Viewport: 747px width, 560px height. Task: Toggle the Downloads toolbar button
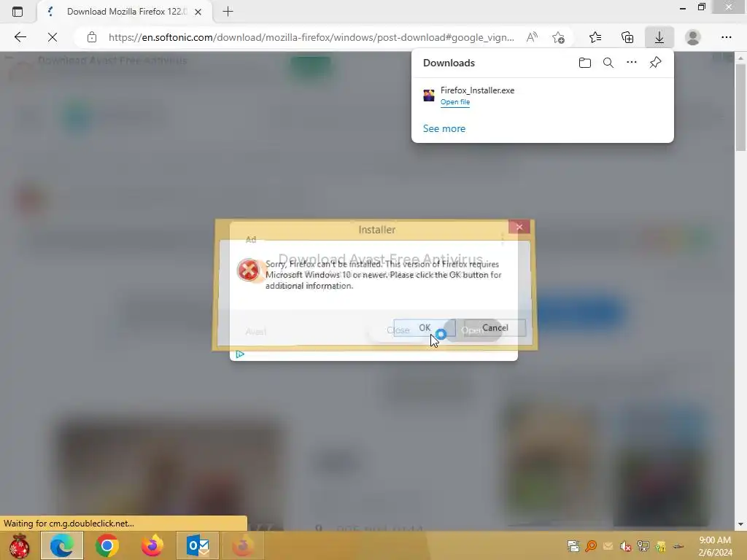tap(659, 37)
